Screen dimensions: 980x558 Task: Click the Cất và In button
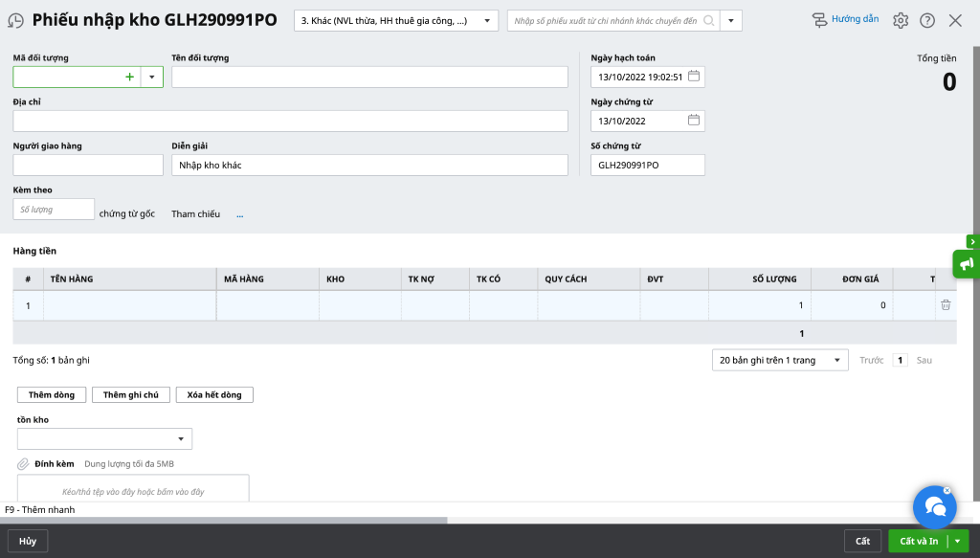[x=919, y=541]
